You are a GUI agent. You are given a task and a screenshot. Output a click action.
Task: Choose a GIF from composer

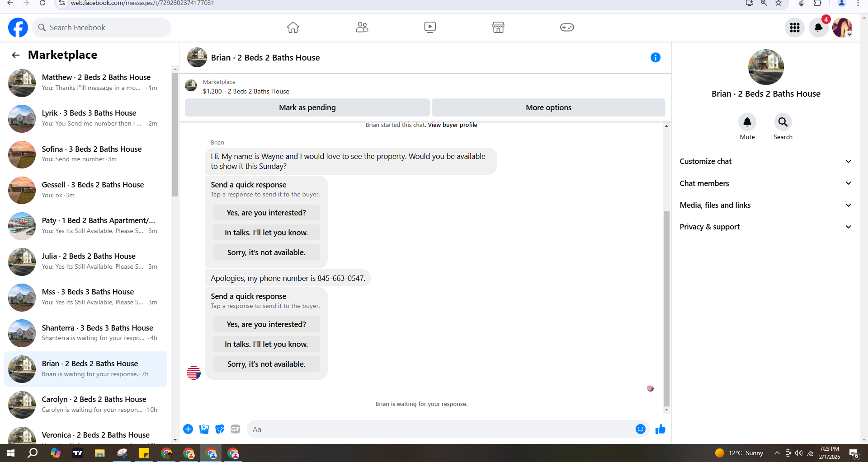coord(236,429)
